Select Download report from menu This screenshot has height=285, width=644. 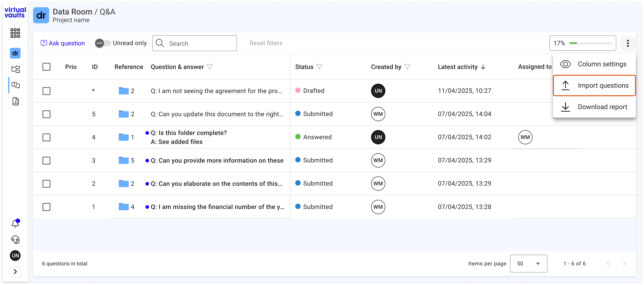(594, 107)
